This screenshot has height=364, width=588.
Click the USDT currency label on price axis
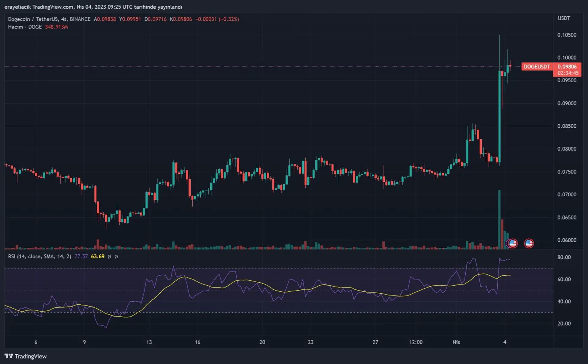pyautogui.click(x=564, y=18)
